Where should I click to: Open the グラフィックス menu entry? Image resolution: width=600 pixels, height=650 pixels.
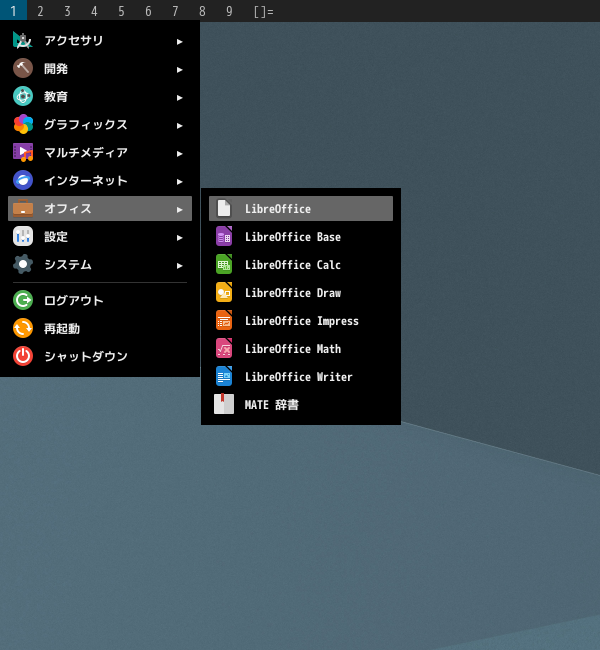pyautogui.click(x=100, y=124)
